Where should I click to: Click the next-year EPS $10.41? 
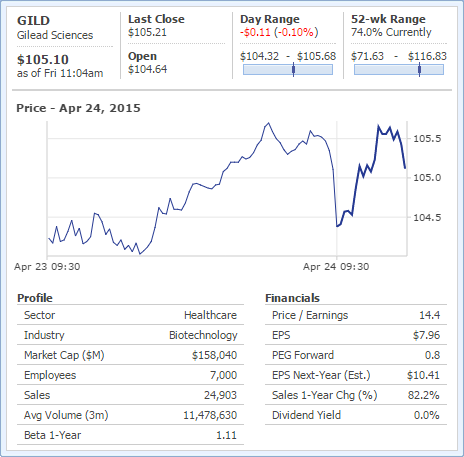click(x=423, y=375)
